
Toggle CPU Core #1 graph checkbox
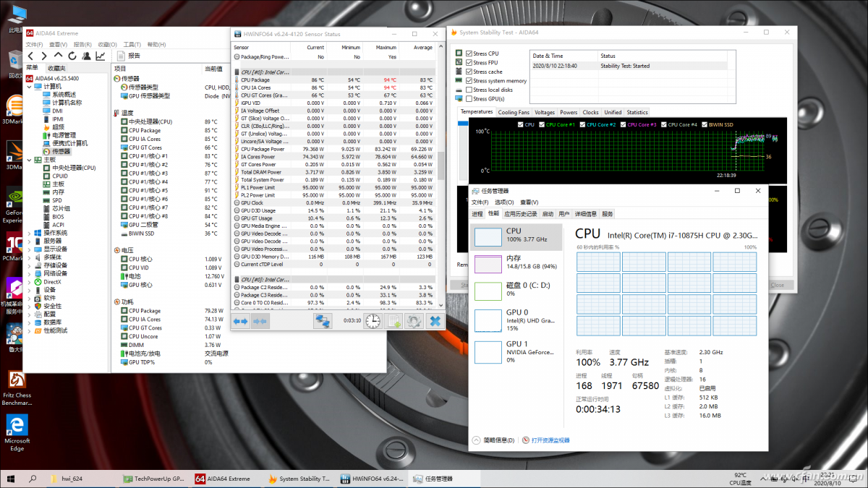point(542,124)
